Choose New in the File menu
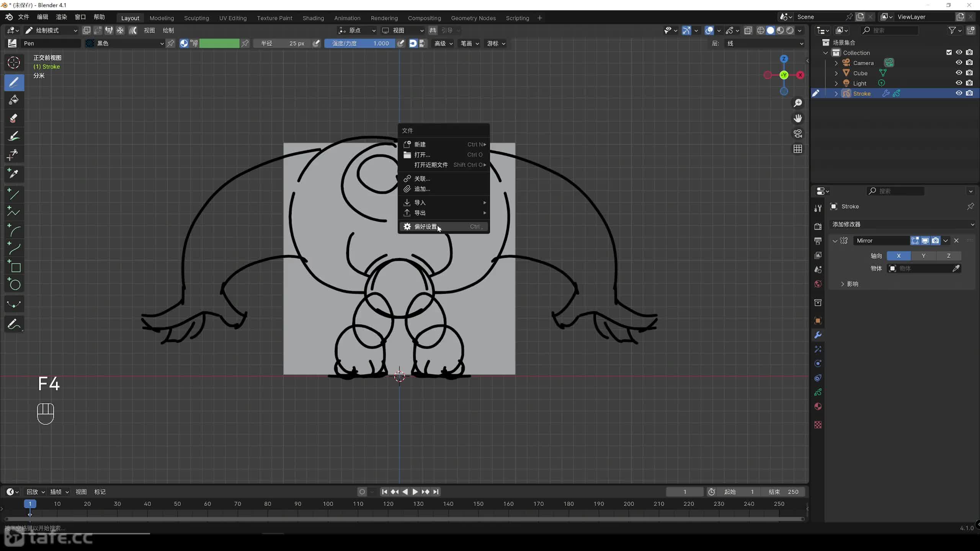Screen dimensions: 980x551 pos(444,144)
